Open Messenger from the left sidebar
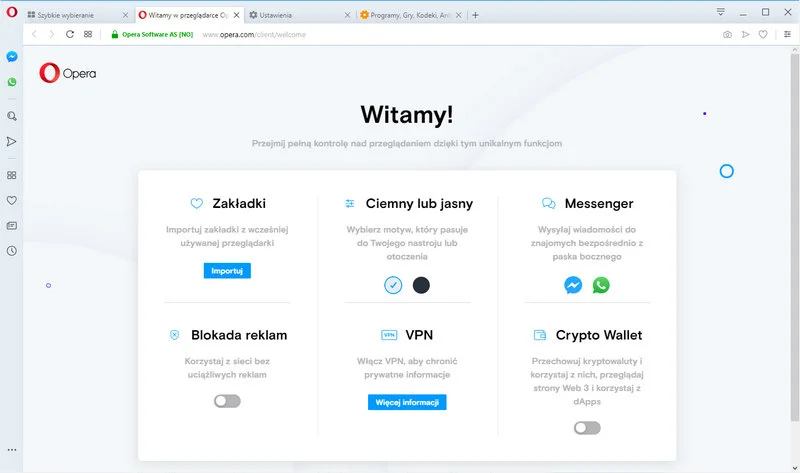This screenshot has width=800, height=473. [x=12, y=57]
